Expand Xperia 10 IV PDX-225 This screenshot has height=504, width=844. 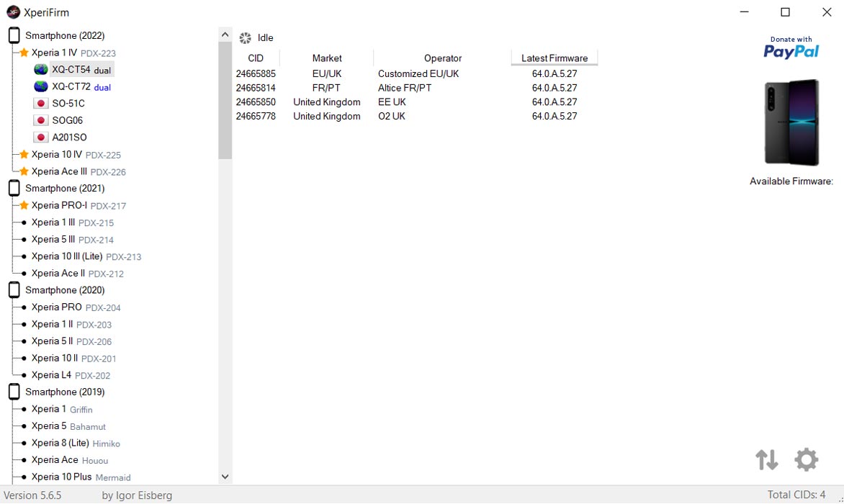click(x=76, y=154)
